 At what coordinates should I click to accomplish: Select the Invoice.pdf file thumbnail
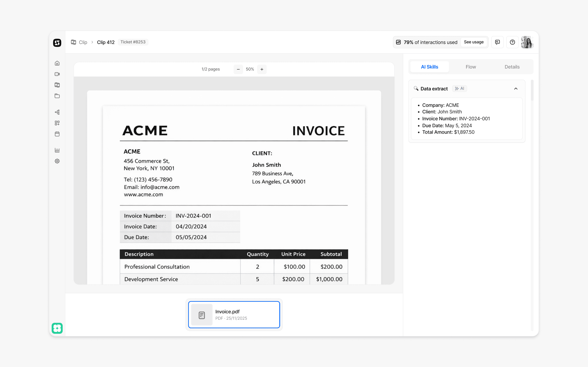[234, 315]
